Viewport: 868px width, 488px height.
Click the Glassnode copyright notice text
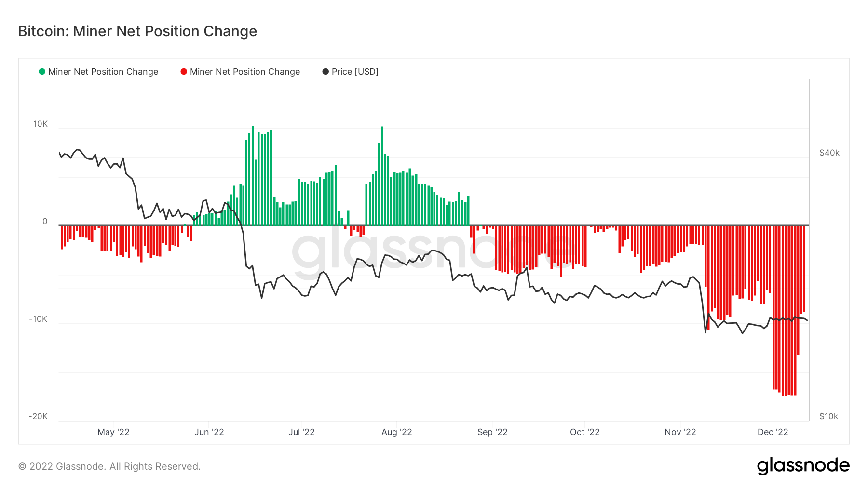coord(109,466)
